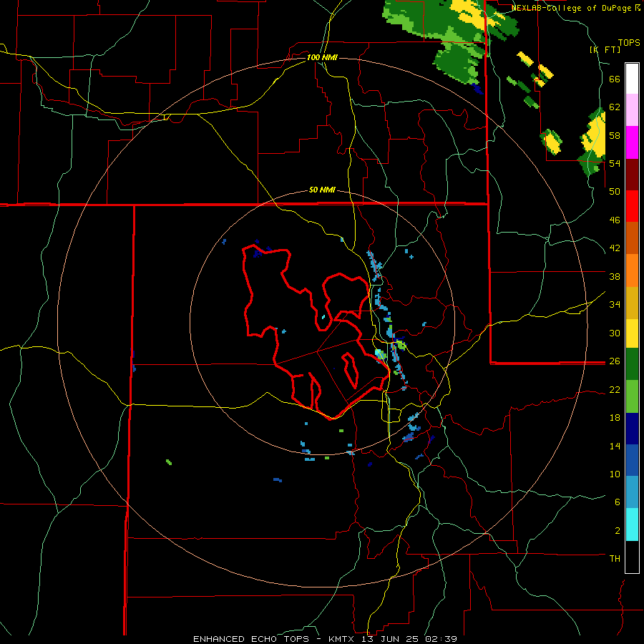Click the 34 value on the scale
The height and width of the screenshot is (644, 644).
click(615, 304)
